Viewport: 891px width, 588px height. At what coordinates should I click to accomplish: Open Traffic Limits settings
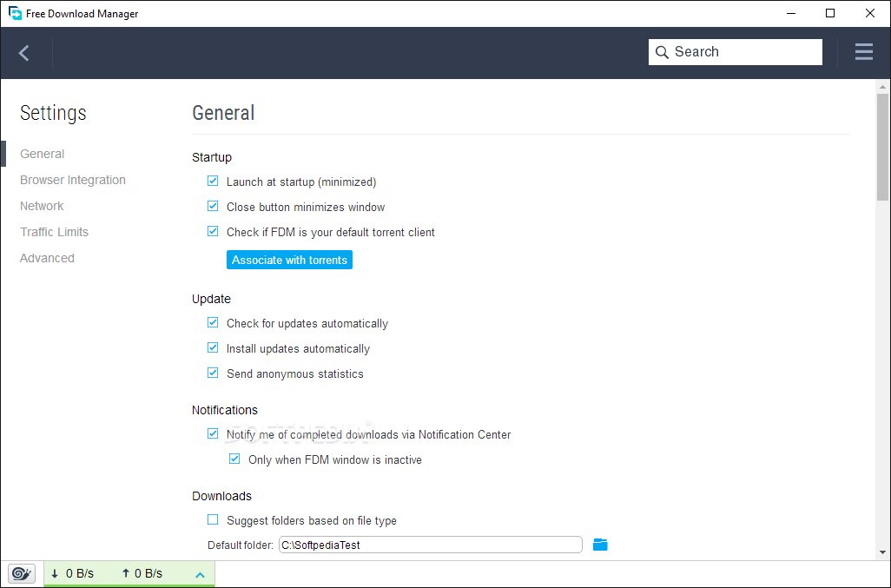54,232
